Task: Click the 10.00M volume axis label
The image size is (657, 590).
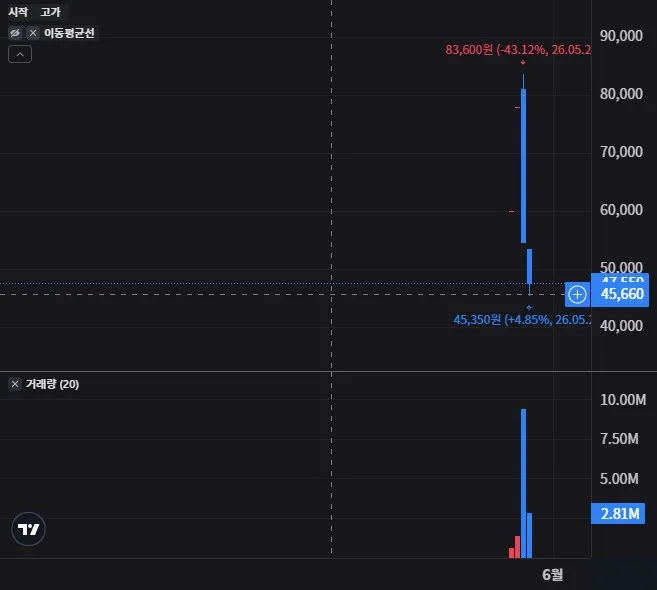Action: 623,400
